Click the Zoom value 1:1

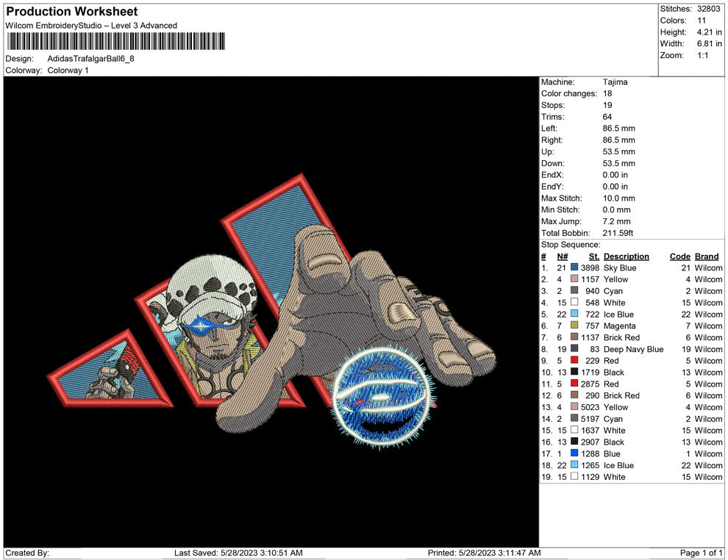(x=702, y=55)
